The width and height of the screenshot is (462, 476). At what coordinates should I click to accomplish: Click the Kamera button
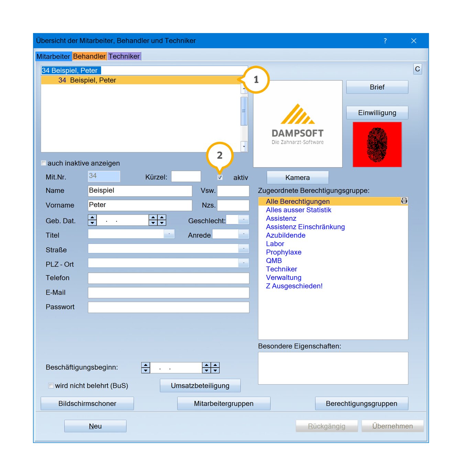click(x=298, y=177)
